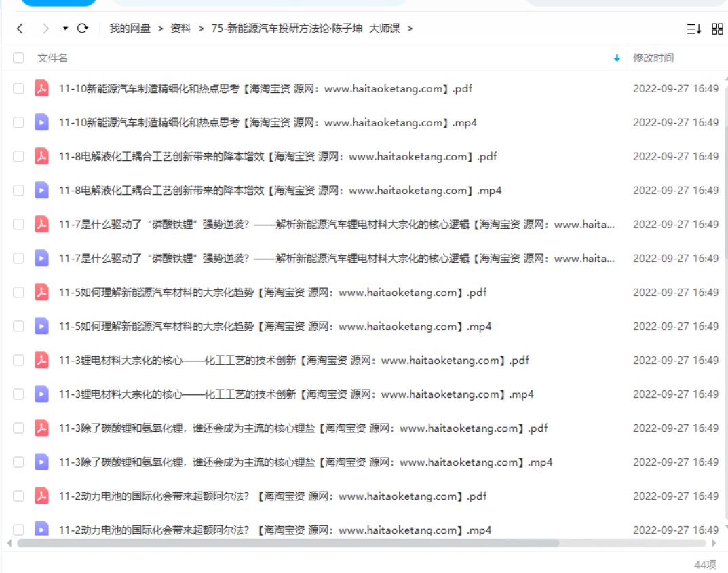The height and width of the screenshot is (573, 728).
Task: Click video icon of 11-10新能源汽车制造精细化 mp4
Action: 42,122
